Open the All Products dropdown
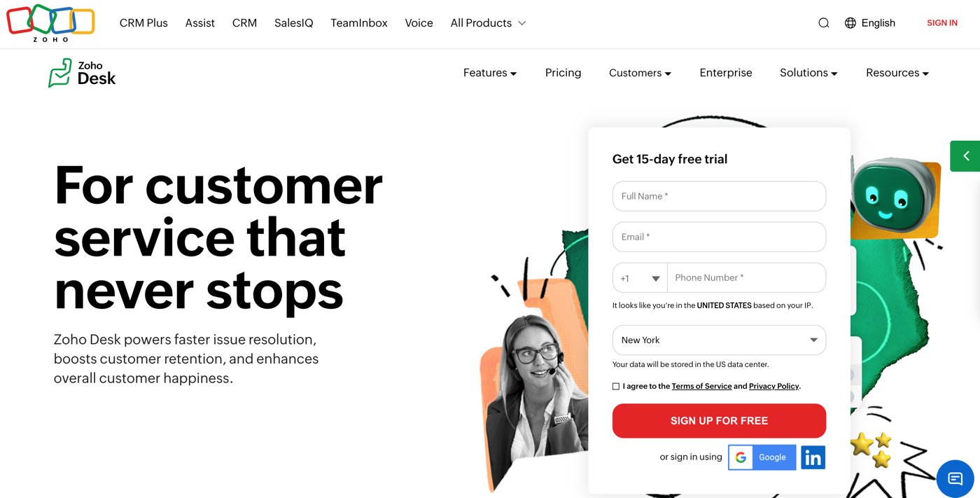980x498 pixels. (x=488, y=23)
